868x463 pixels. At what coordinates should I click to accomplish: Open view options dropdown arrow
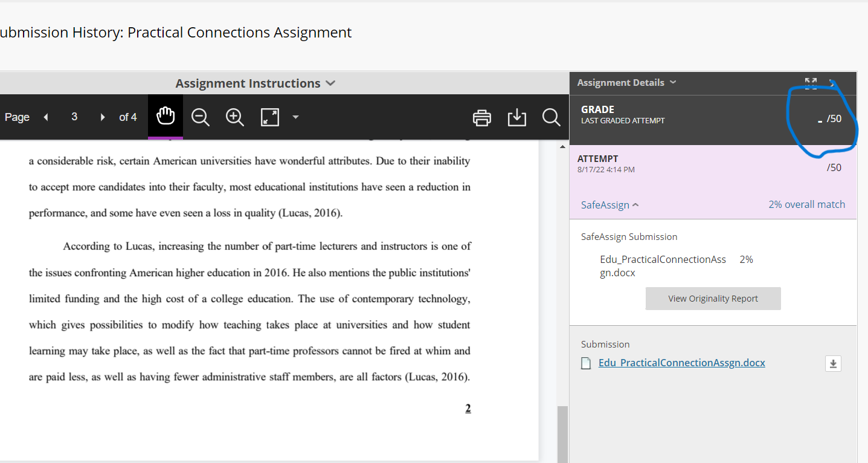click(295, 117)
